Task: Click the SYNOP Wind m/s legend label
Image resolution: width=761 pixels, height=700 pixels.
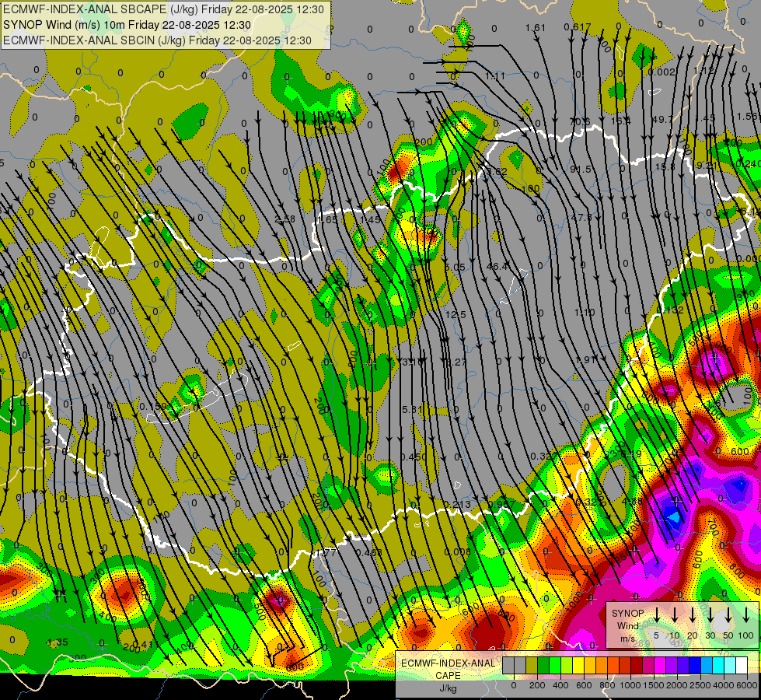Action: (x=627, y=625)
